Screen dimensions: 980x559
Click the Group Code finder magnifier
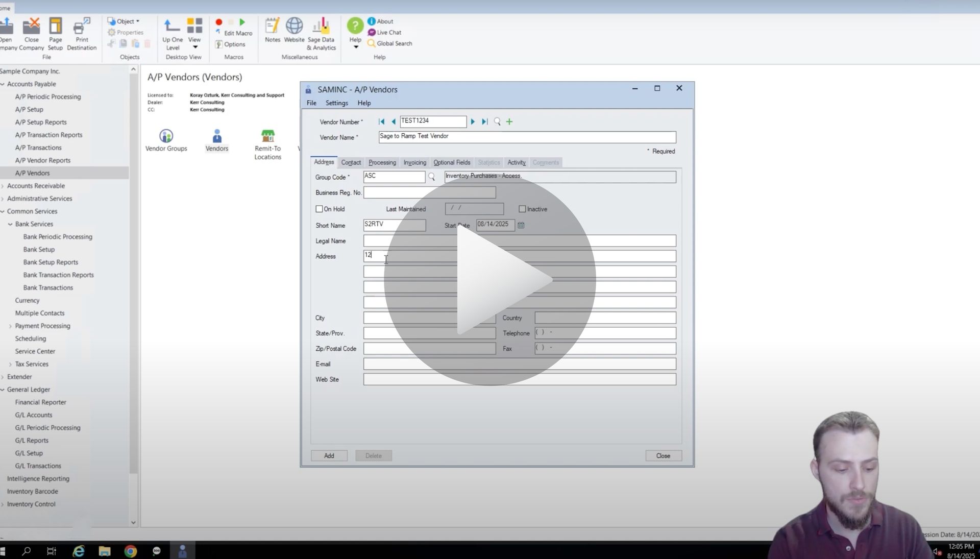(432, 177)
